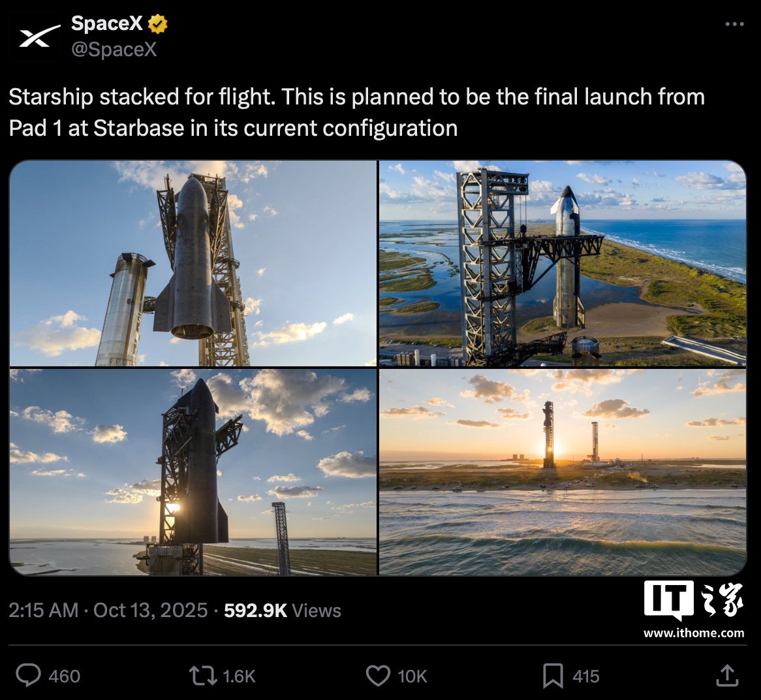Click the www.ithome.com link text
Screen dimensions: 761x700
[x=694, y=632]
